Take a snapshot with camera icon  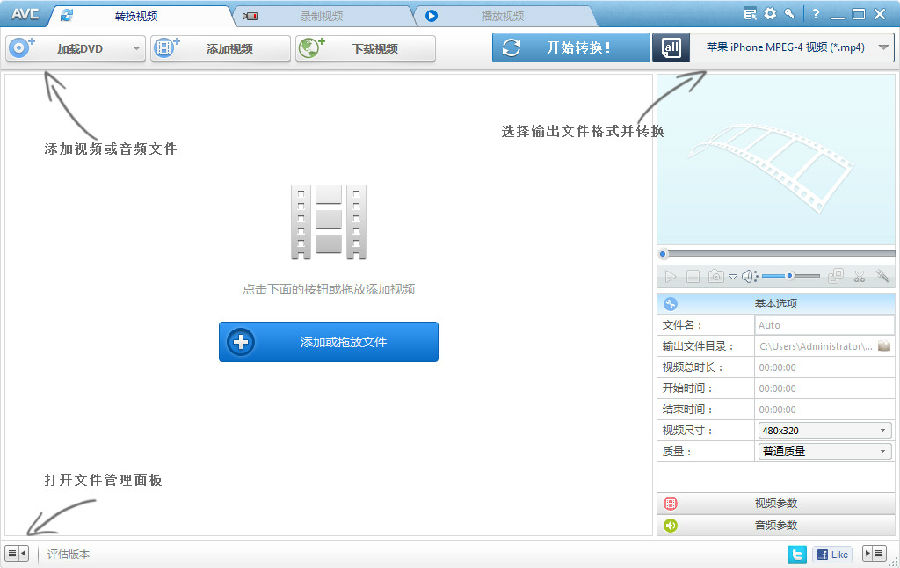(x=716, y=277)
